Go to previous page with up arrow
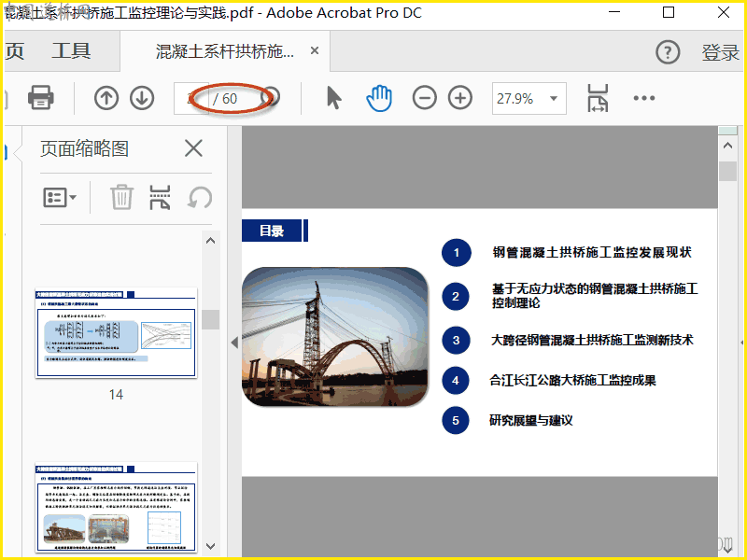The width and height of the screenshot is (747, 560). [106, 98]
